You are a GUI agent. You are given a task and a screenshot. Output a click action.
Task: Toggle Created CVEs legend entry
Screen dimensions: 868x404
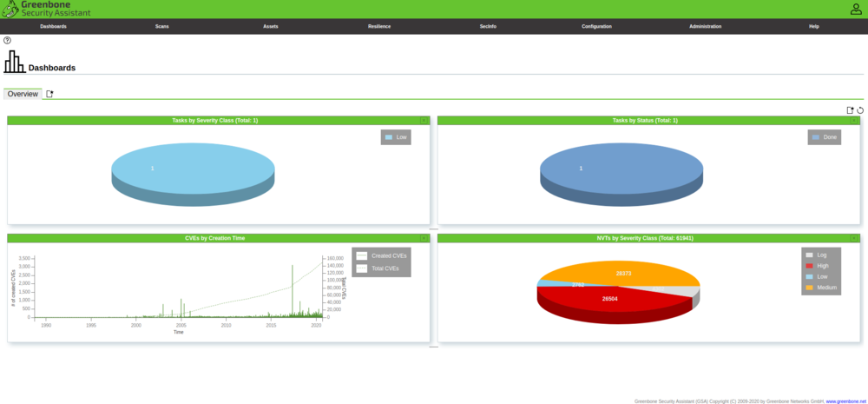pyautogui.click(x=381, y=256)
